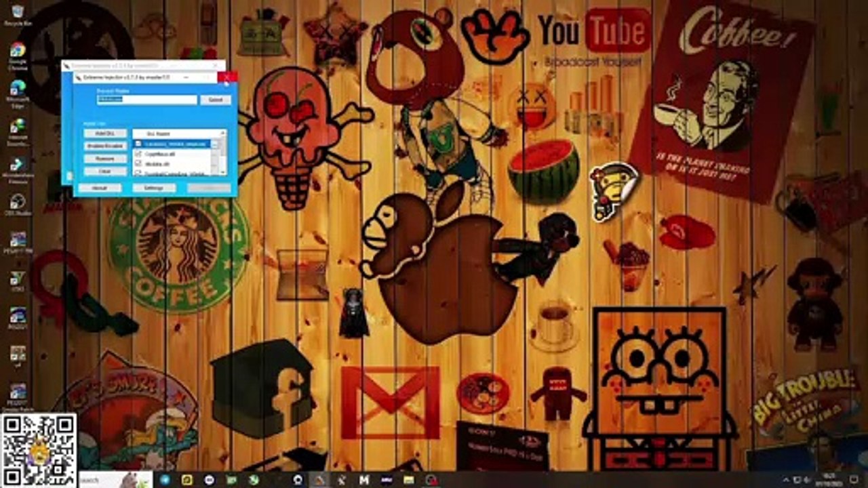868x488 pixels.
Task: Click the taskbar clock
Action: click(830, 480)
